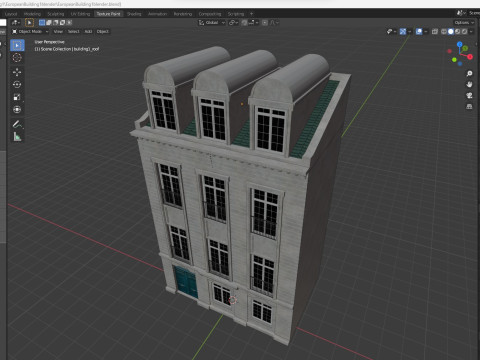Choose the Invert Selection mode icon
The width and height of the screenshot is (480, 360).
tap(62, 23)
